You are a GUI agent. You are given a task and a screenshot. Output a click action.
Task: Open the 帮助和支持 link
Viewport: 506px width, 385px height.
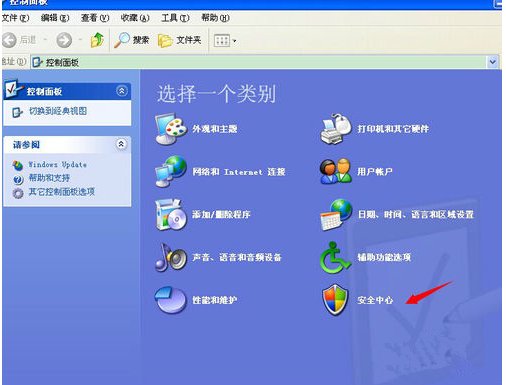point(49,178)
